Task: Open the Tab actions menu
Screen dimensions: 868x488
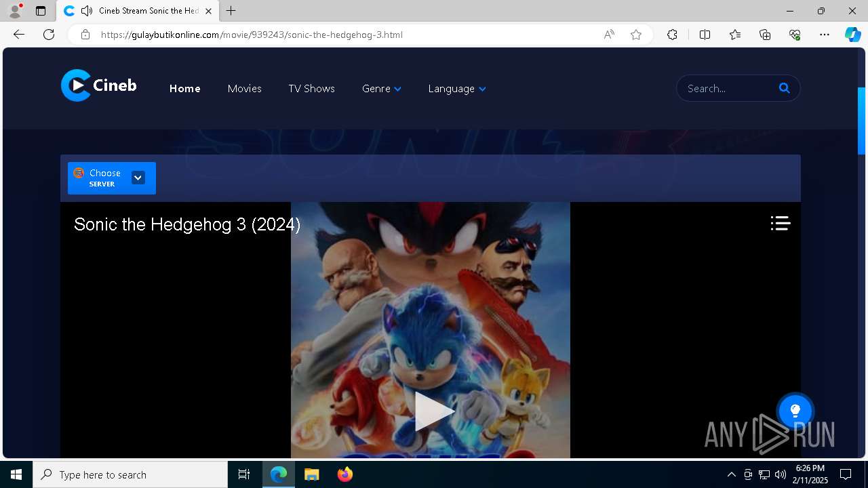Action: (x=41, y=11)
